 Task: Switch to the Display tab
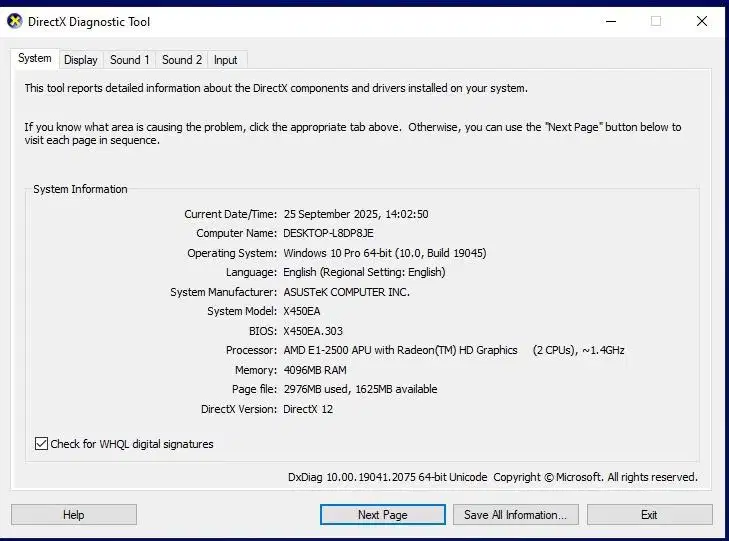(81, 60)
